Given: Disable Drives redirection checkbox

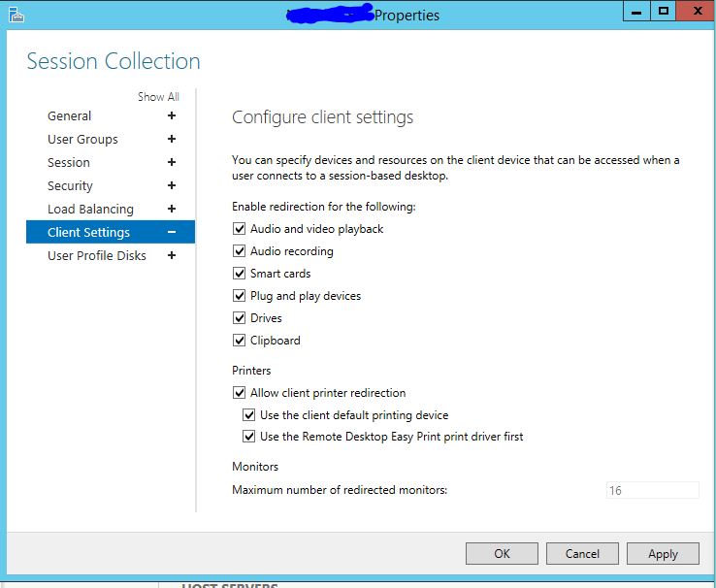Looking at the screenshot, I should (x=240, y=317).
